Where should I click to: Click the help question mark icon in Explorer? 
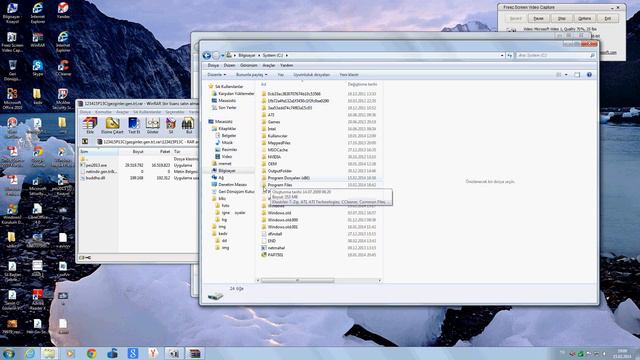(589, 75)
